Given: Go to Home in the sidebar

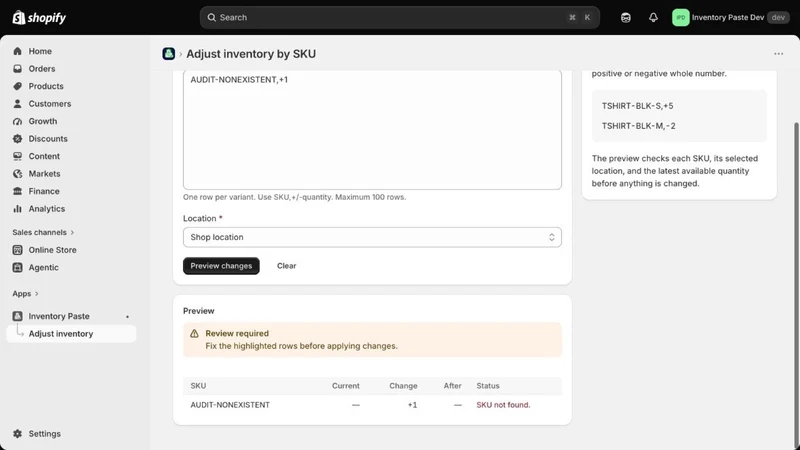Looking at the screenshot, I should (x=40, y=51).
